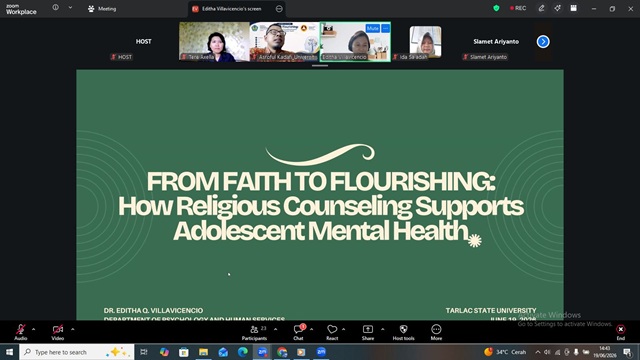Open options circle on the shared screen tab
640x360 pixels.
pyautogui.click(x=279, y=9)
